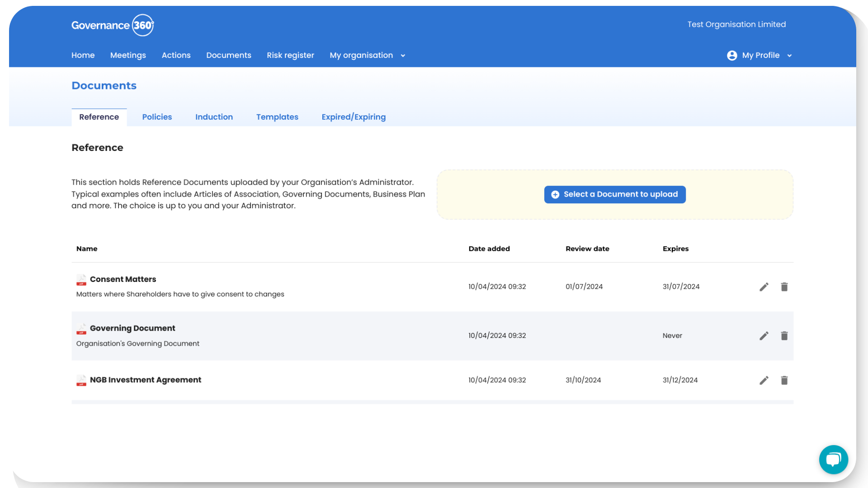Click the My Profile avatar icon

tap(732, 56)
